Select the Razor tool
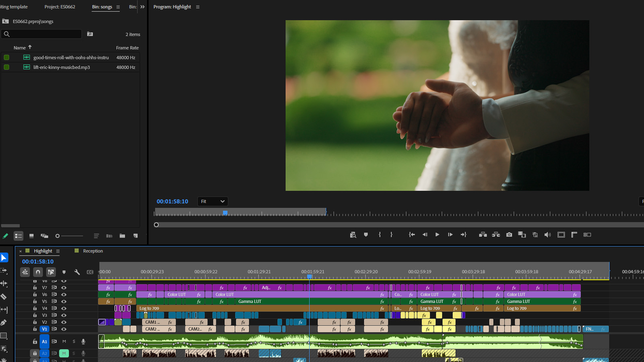 pos(4,297)
